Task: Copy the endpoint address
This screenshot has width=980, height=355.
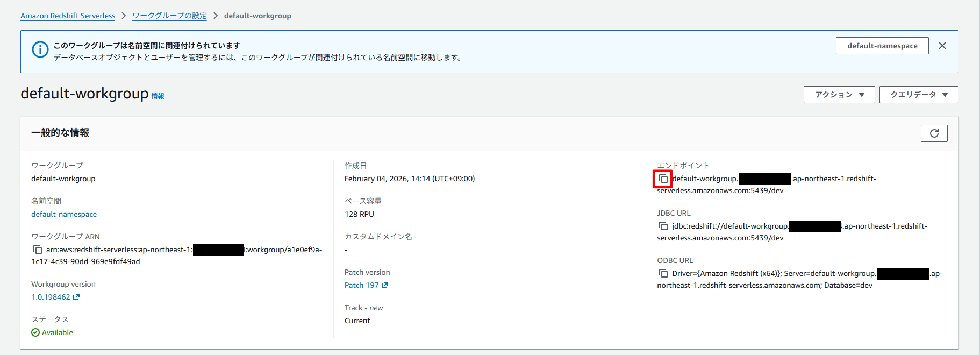Action: pyautogui.click(x=663, y=179)
